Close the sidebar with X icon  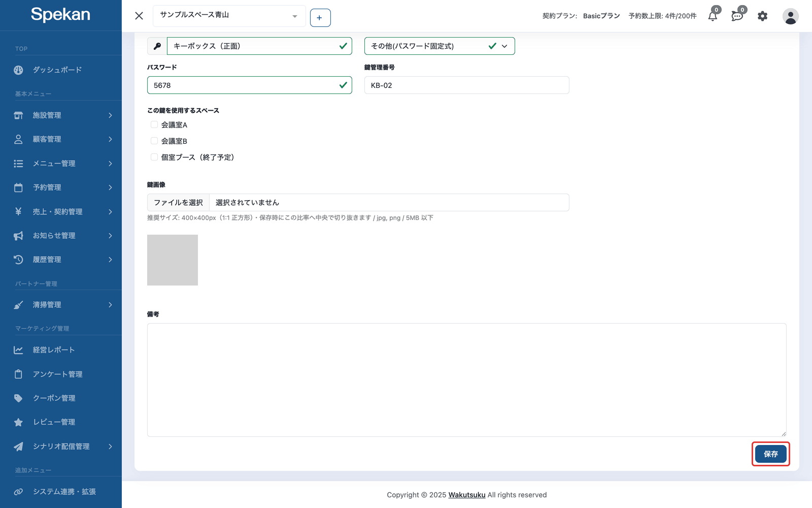coord(139,16)
